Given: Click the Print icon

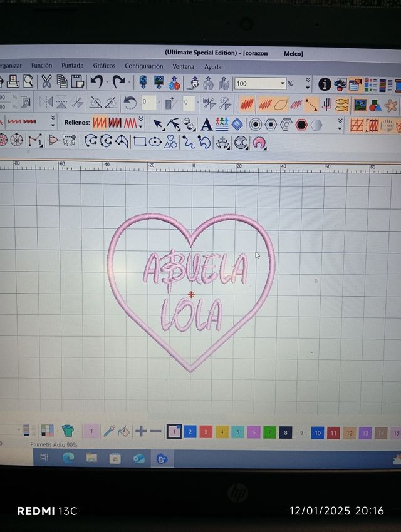Looking at the screenshot, I should 13,81.
